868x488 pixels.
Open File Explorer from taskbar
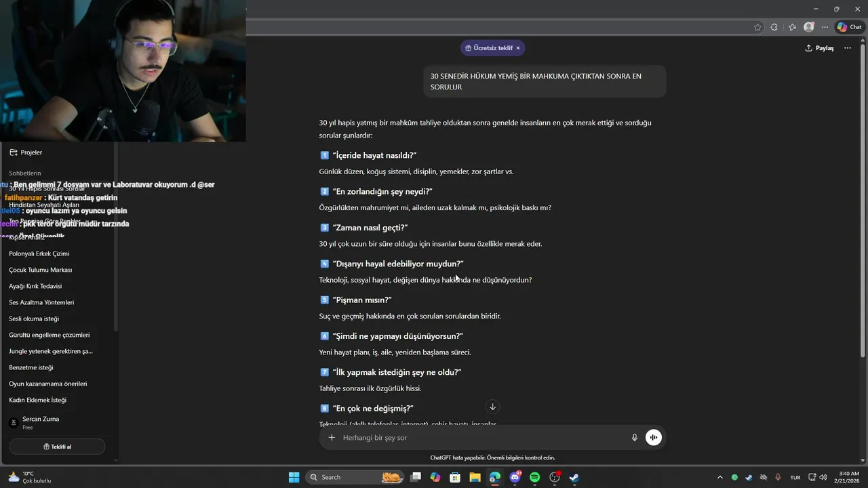point(475,477)
